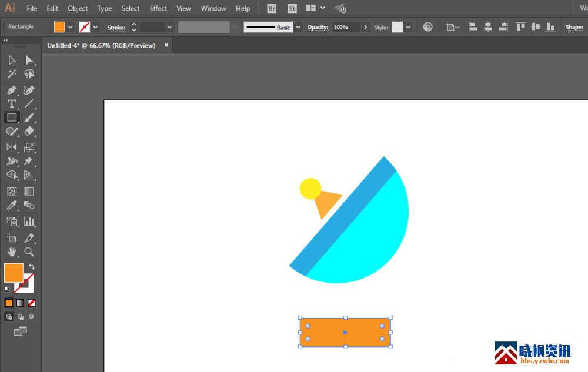Select the Pen tool

(12, 90)
